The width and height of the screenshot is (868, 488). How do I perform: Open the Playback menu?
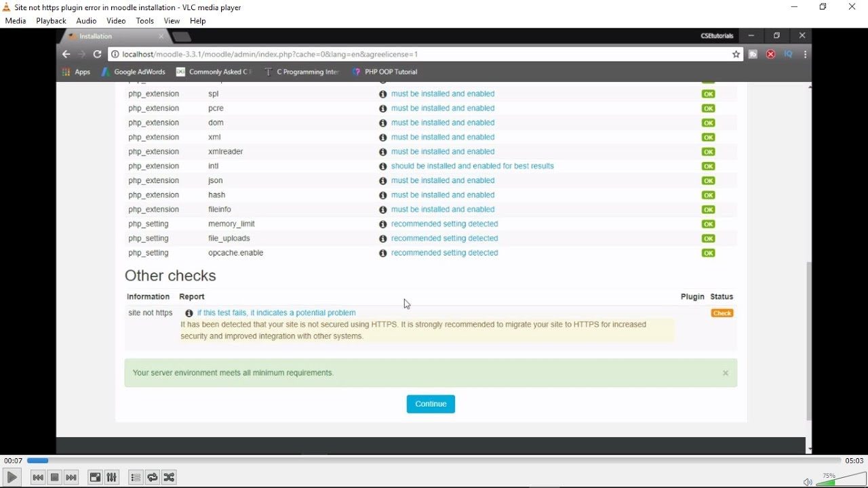coord(52,21)
